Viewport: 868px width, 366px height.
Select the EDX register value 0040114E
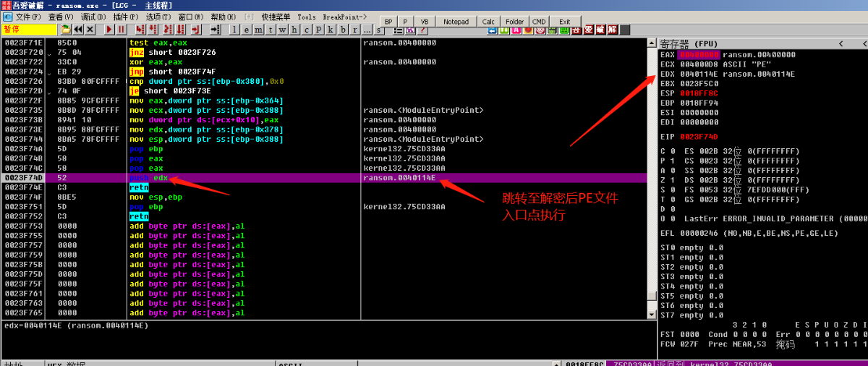point(699,74)
